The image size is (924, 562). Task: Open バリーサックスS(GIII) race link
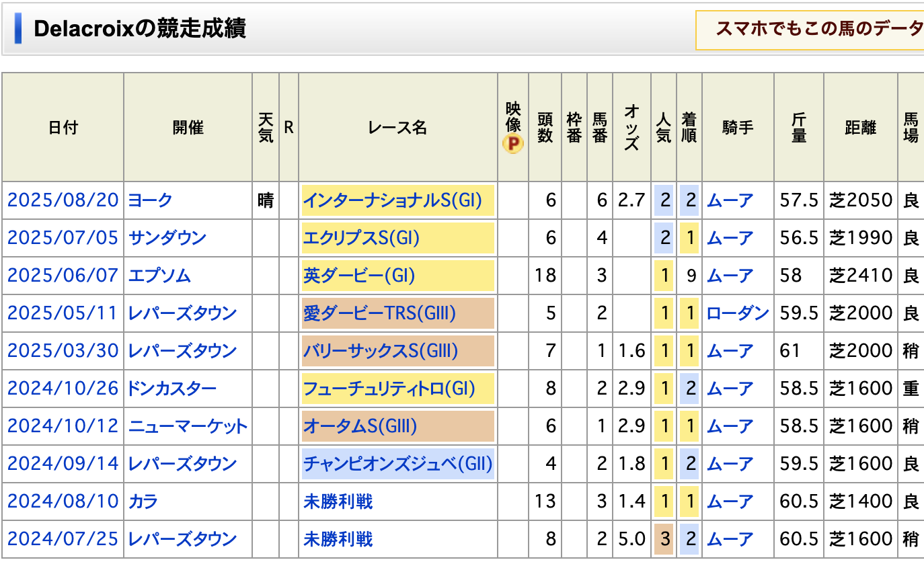tap(381, 351)
